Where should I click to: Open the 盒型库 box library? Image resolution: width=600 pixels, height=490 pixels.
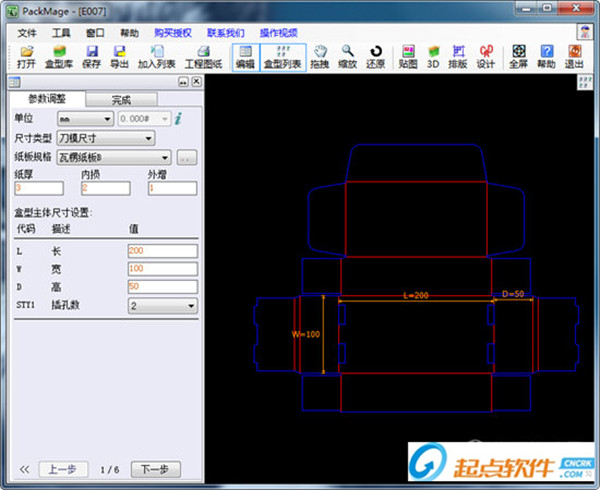coord(60,56)
